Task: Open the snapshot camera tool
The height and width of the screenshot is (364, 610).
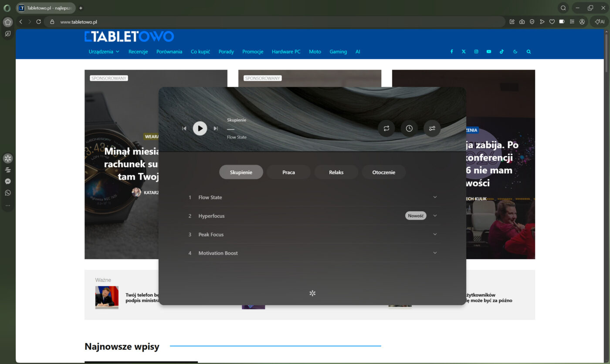Action: [522, 22]
